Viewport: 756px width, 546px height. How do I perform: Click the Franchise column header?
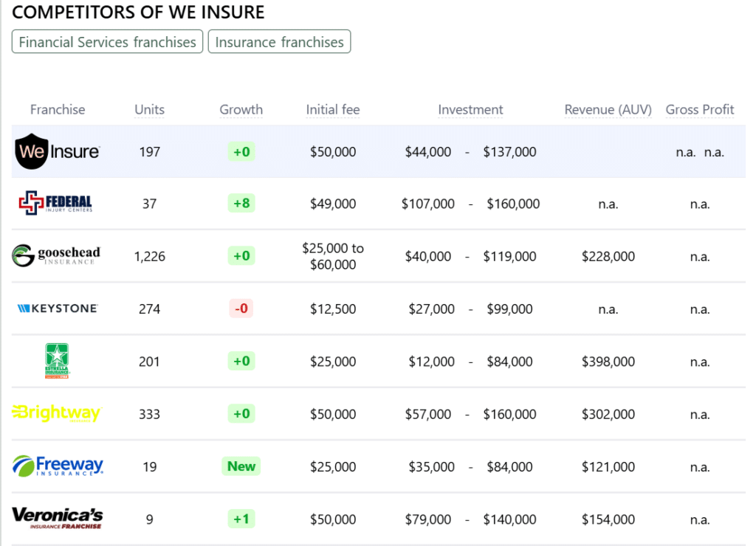pos(58,109)
